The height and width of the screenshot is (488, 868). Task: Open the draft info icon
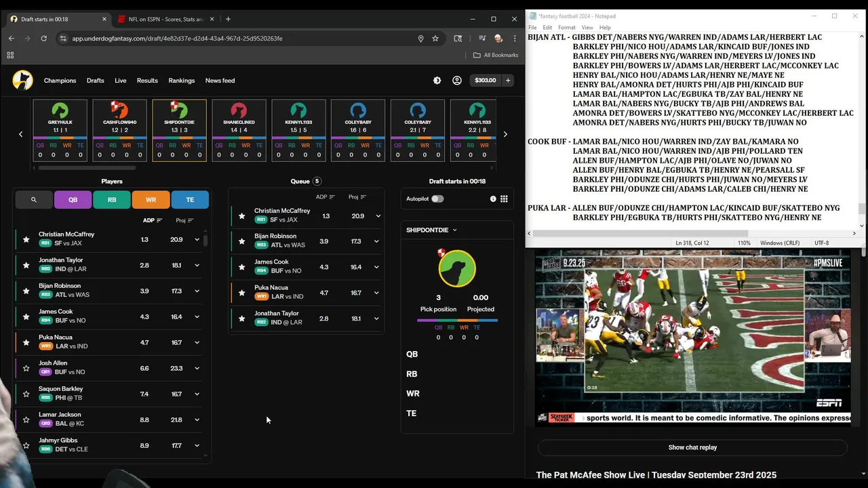coord(493,199)
